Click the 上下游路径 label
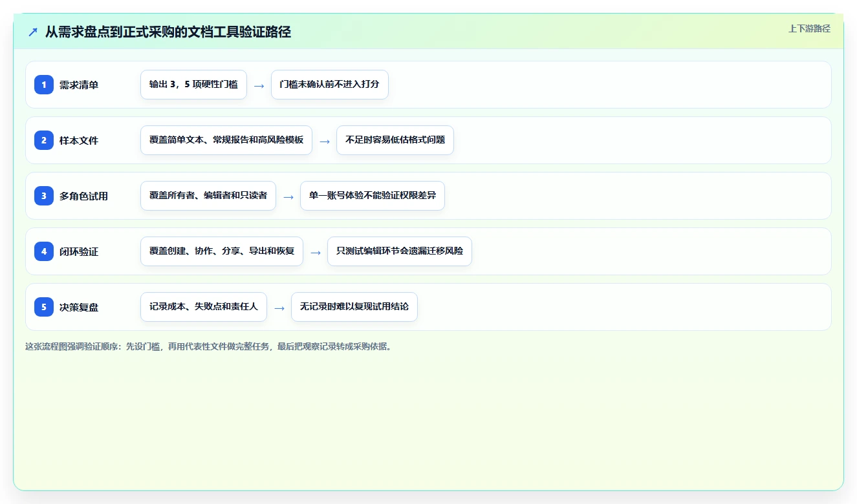This screenshot has height=504, width=857. pyautogui.click(x=809, y=28)
